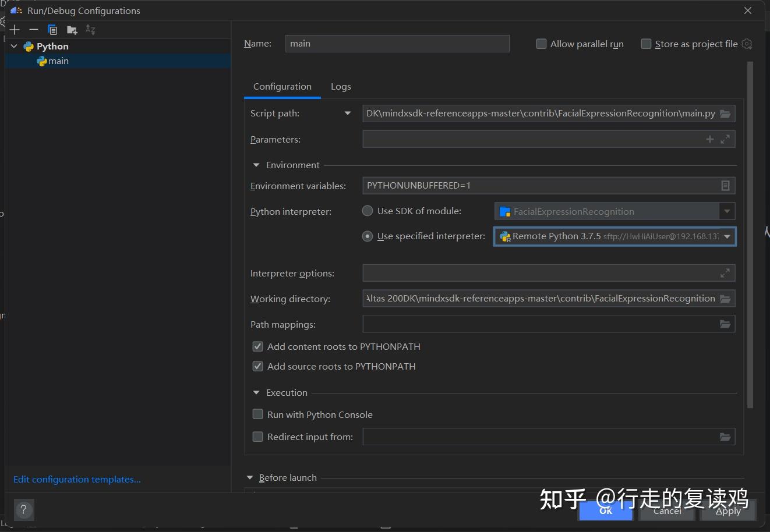Enable Allow parallel run checkbox
The height and width of the screenshot is (532, 770).
[541, 44]
